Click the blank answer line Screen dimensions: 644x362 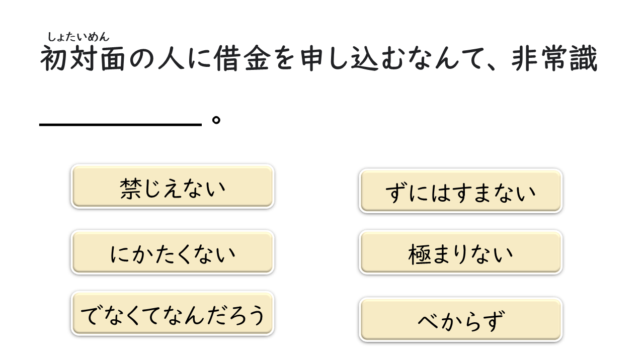click(x=121, y=122)
